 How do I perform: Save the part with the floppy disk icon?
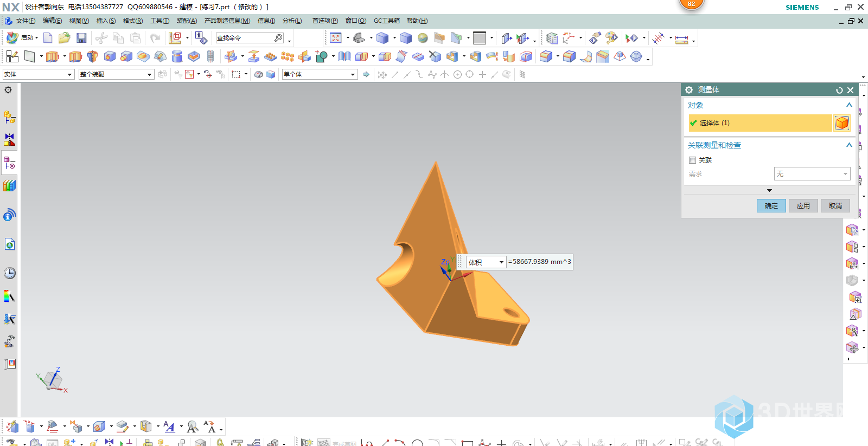point(81,38)
